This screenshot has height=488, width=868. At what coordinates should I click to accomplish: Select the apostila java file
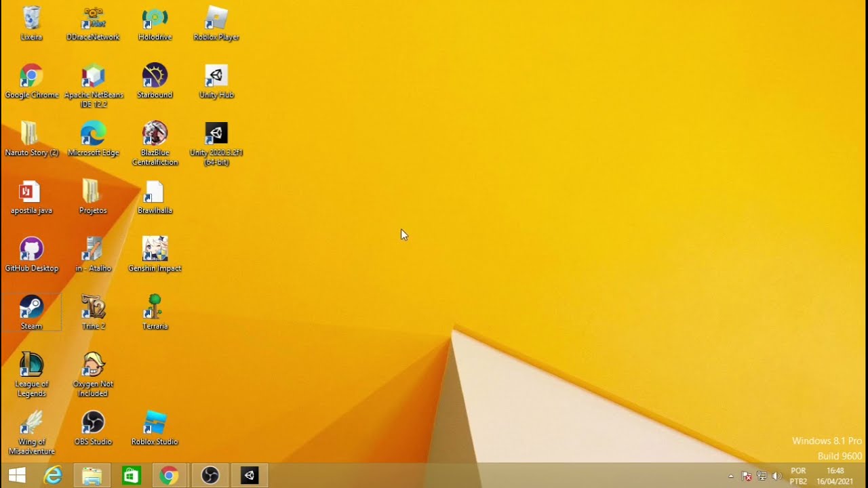click(31, 197)
